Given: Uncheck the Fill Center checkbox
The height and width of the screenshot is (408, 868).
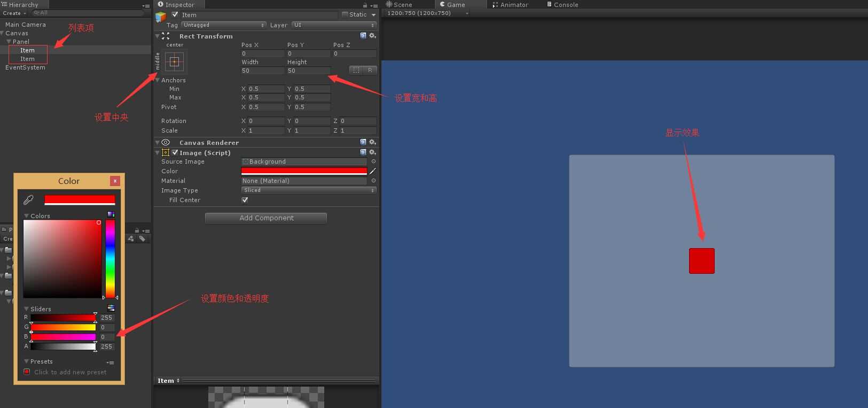Looking at the screenshot, I should point(245,200).
